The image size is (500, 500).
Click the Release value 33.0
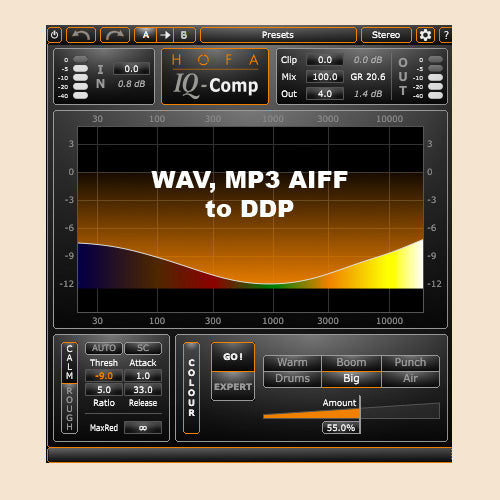click(143, 390)
